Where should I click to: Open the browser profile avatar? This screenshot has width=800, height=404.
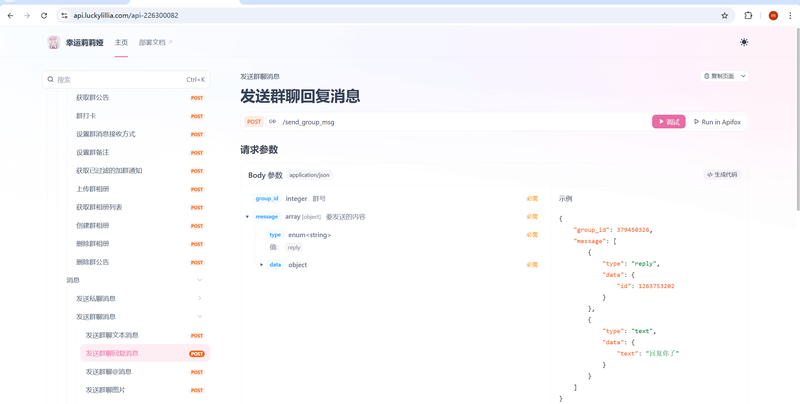(x=773, y=16)
